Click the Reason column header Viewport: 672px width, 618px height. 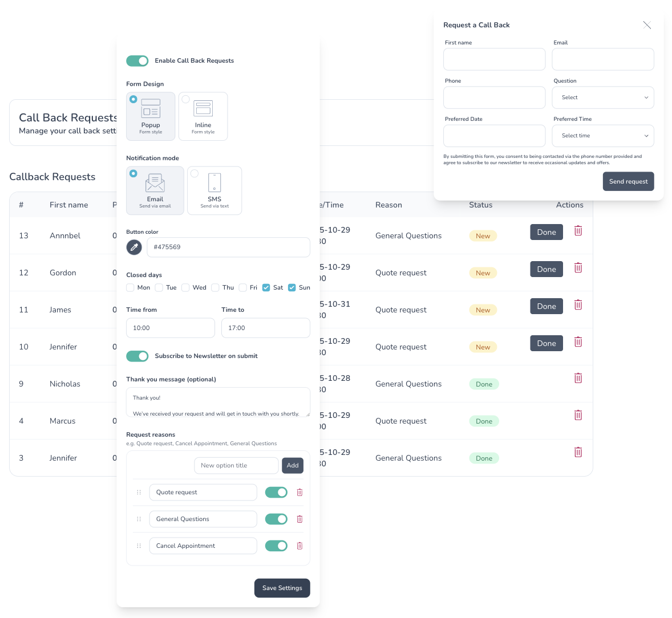(388, 205)
